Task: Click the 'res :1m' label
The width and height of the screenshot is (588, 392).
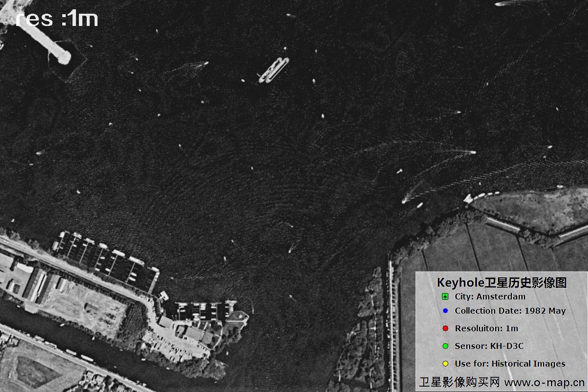Action: (57, 19)
